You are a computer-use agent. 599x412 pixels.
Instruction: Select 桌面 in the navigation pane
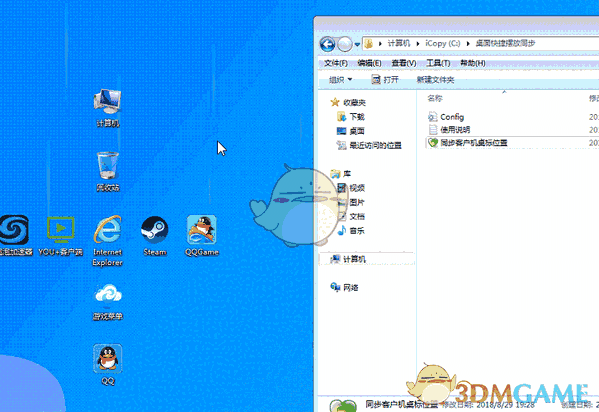[351, 131]
